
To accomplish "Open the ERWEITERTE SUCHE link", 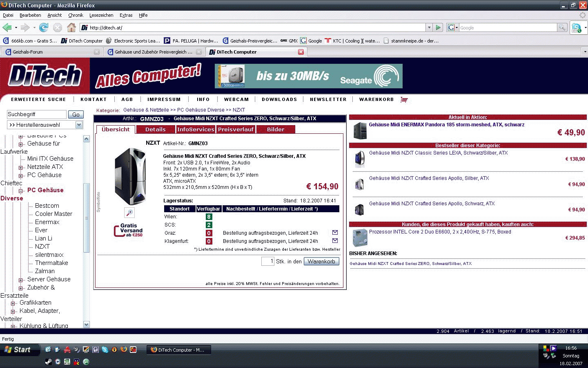I will coord(38,99).
